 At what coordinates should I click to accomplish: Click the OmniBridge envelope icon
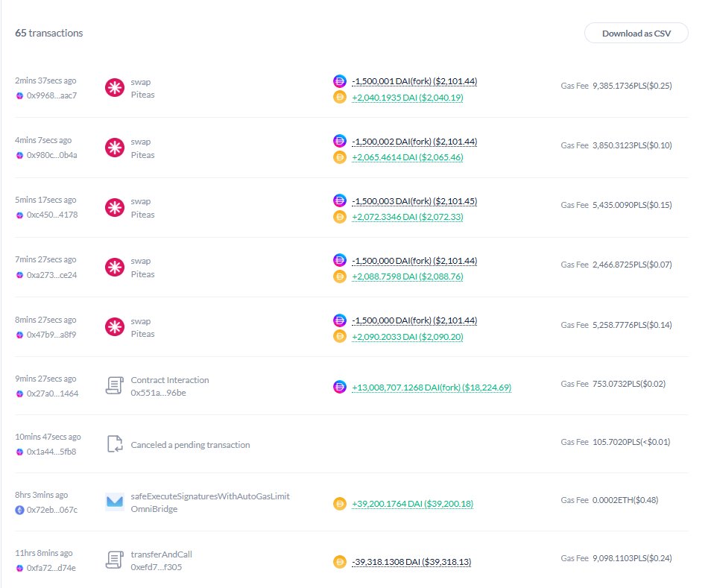click(114, 502)
